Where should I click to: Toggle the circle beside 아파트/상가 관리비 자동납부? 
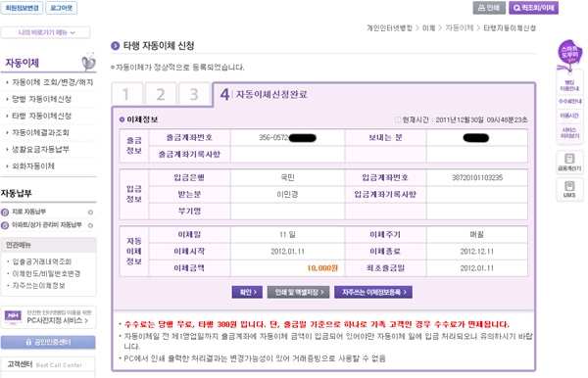90,225
